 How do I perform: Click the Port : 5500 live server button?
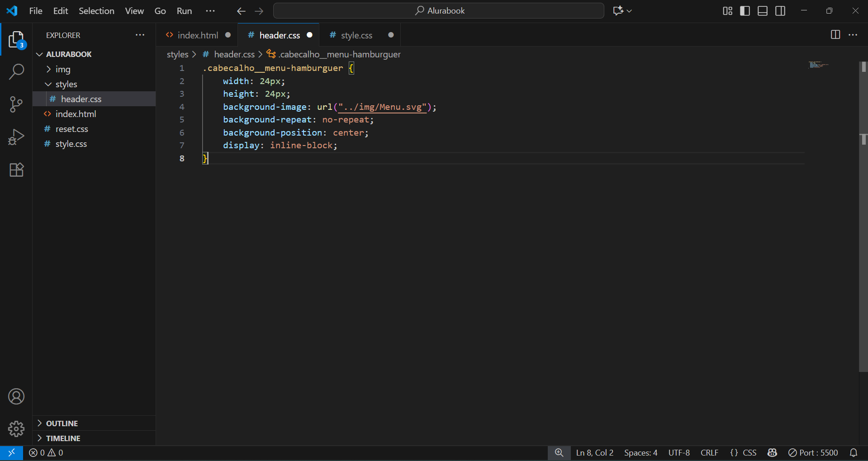tap(813, 452)
